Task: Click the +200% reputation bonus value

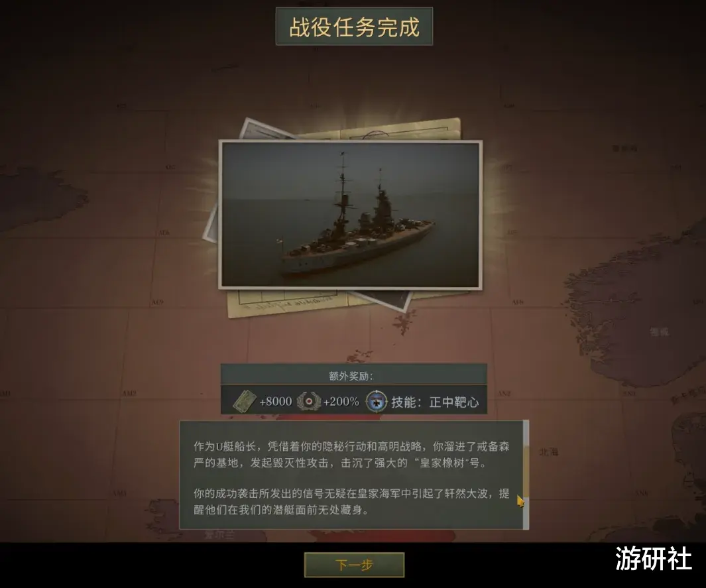Action: [x=341, y=401]
